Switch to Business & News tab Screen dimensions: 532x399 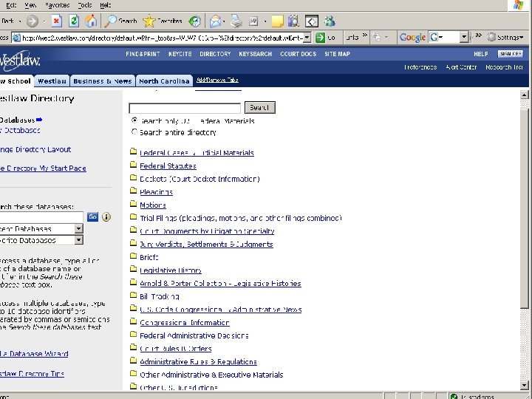click(103, 81)
